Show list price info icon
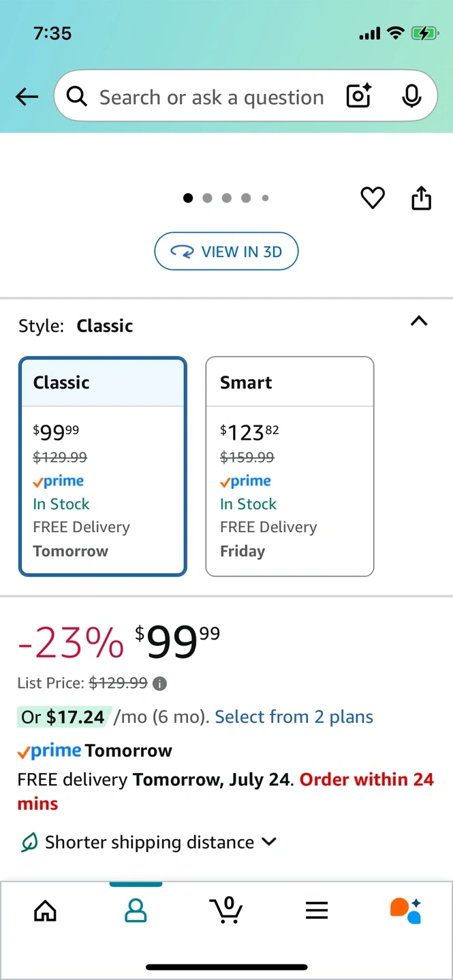This screenshot has height=980, width=453. pyautogui.click(x=160, y=683)
